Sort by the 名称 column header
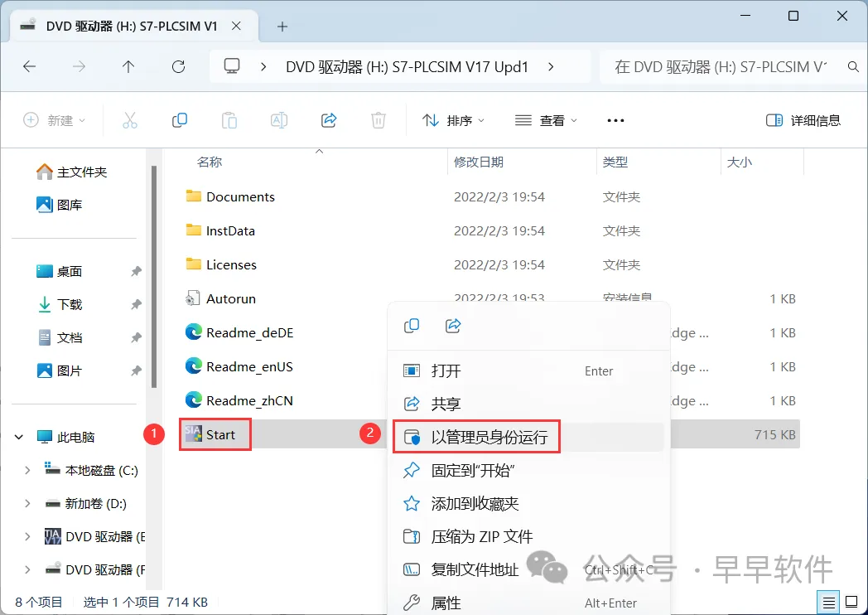 pos(210,162)
